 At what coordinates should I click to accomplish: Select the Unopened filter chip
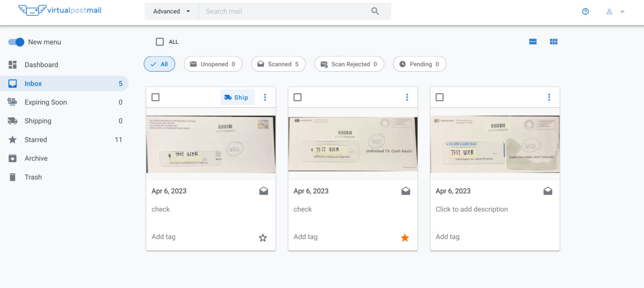(x=213, y=64)
